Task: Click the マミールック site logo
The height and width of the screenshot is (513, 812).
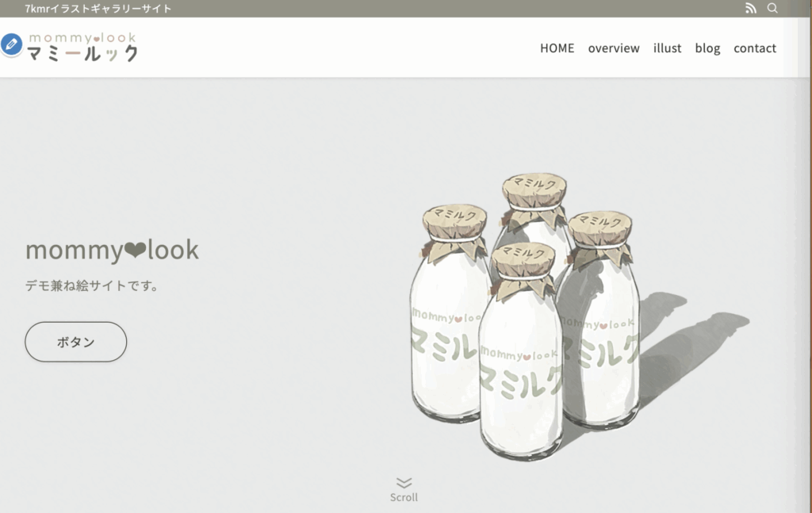Action: click(82, 47)
